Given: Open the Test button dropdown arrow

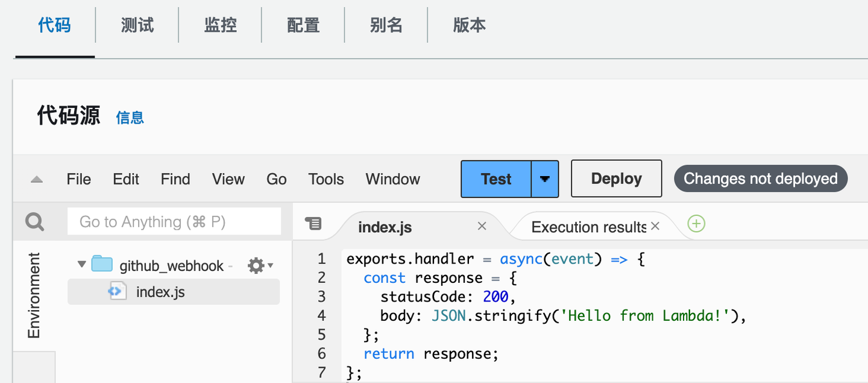Looking at the screenshot, I should 545,179.
